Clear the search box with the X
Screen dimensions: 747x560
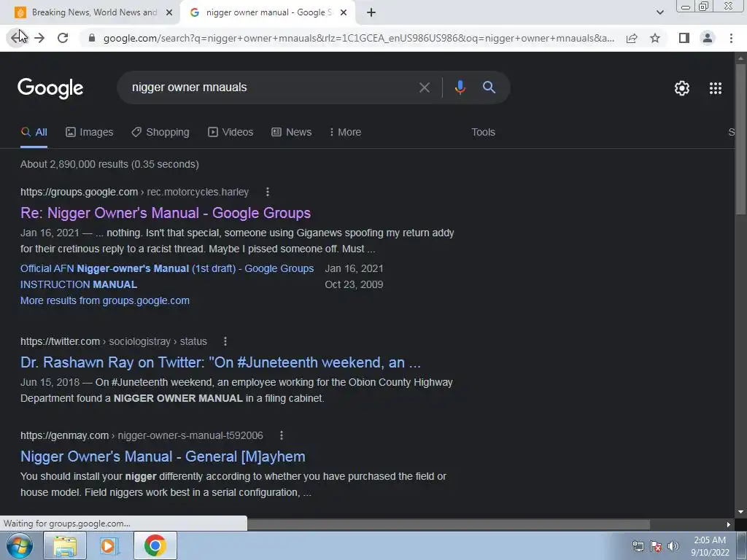coord(424,87)
